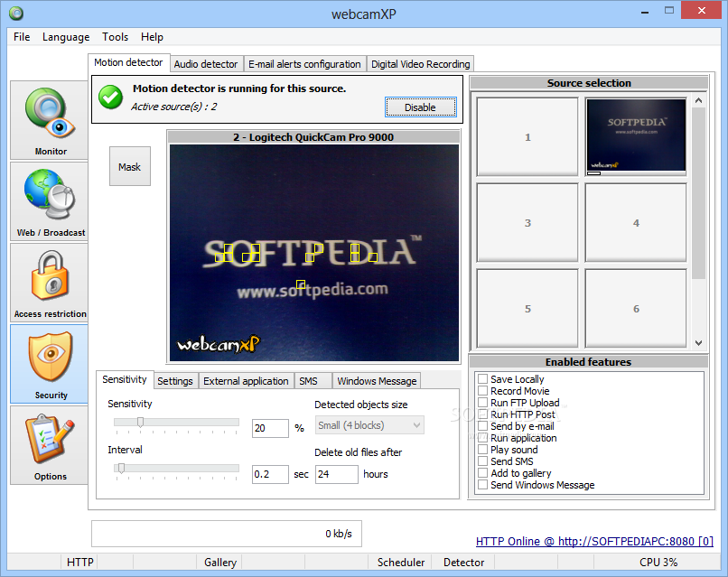The height and width of the screenshot is (577, 728).
Task: Click Delete old files hours field
Action: [x=337, y=474]
